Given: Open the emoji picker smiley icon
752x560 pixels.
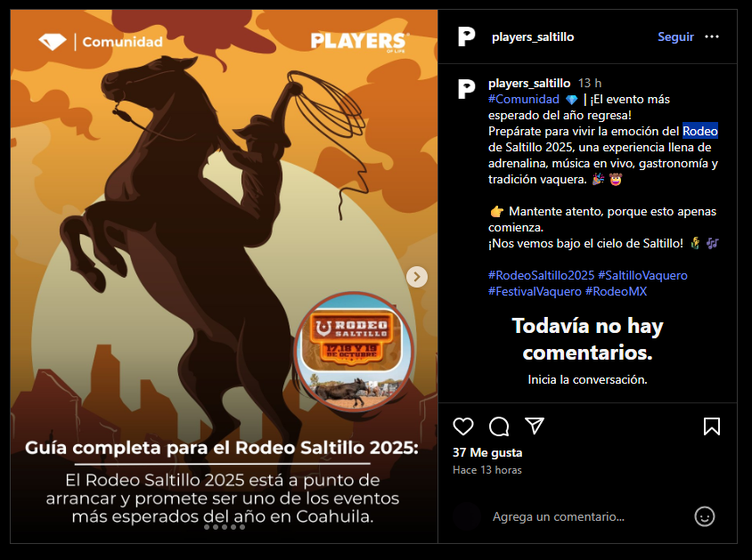Looking at the screenshot, I should point(705,516).
